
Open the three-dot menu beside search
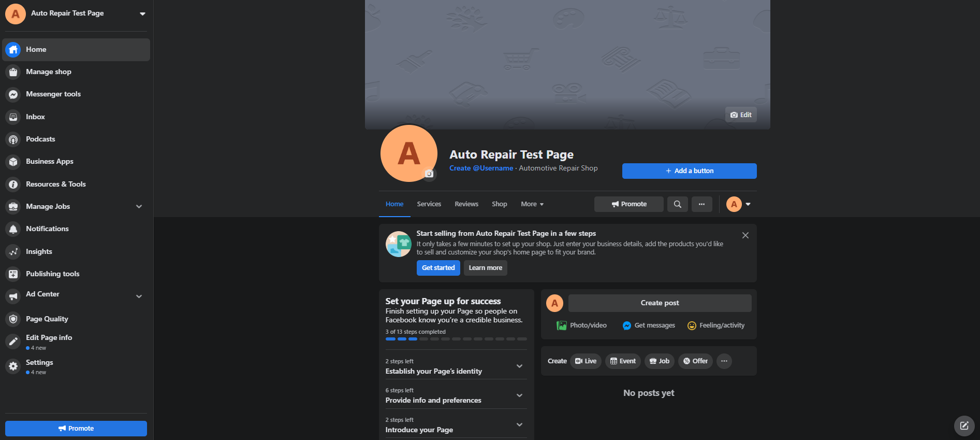tap(701, 204)
